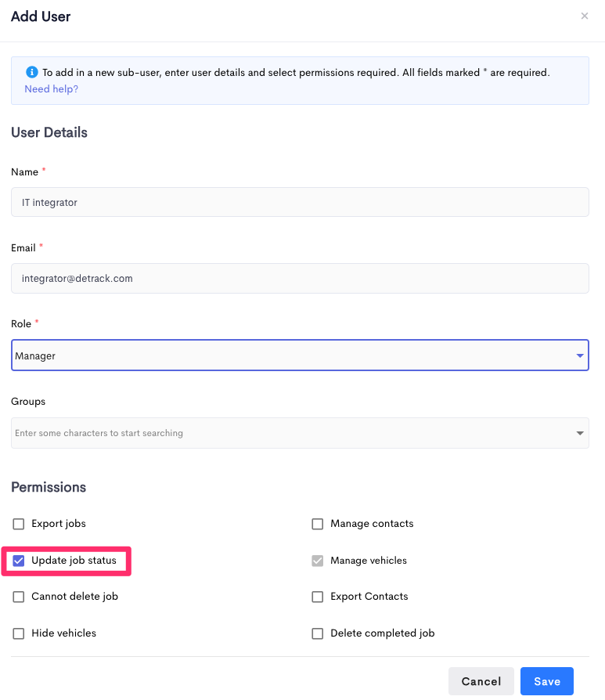Expand the Groups dropdown arrow
This screenshot has width=605, height=700.
(580, 433)
